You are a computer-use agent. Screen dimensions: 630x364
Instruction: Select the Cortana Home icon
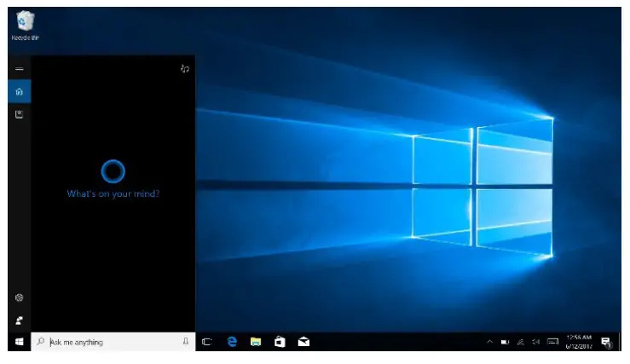[x=19, y=91]
